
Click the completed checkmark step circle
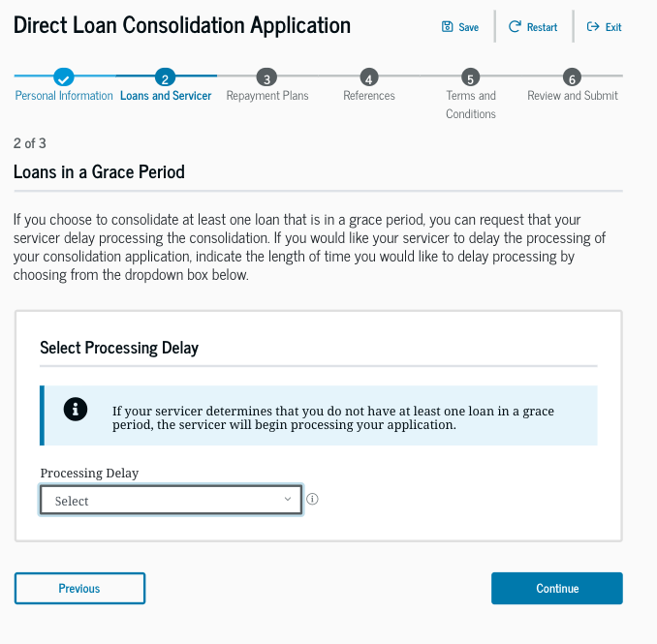tap(64, 77)
